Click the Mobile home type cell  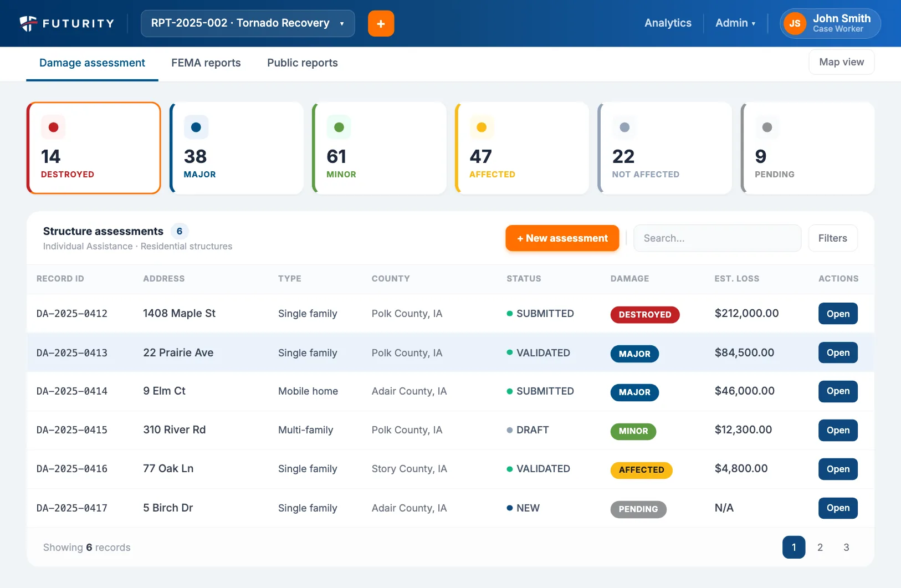(x=308, y=391)
